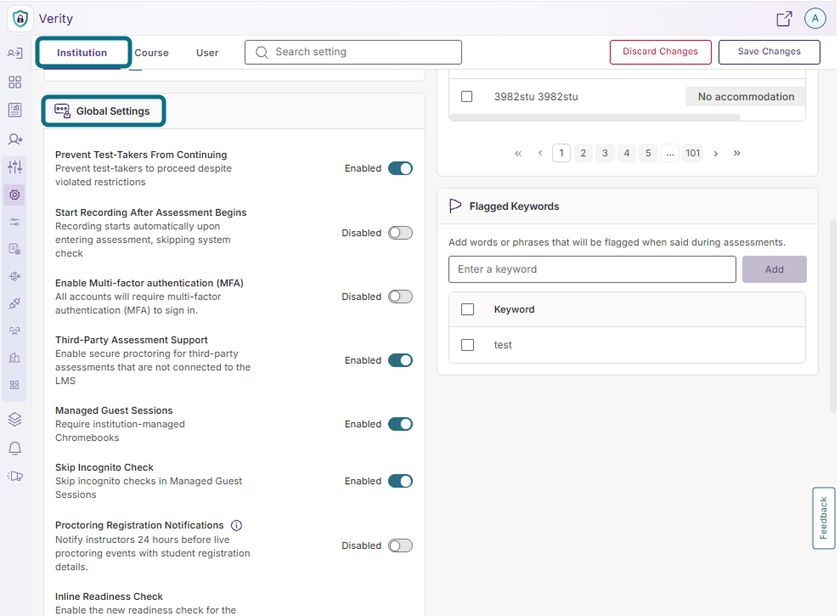The height and width of the screenshot is (616, 840).
Task: Click the Global Settings heading
Action: [113, 111]
